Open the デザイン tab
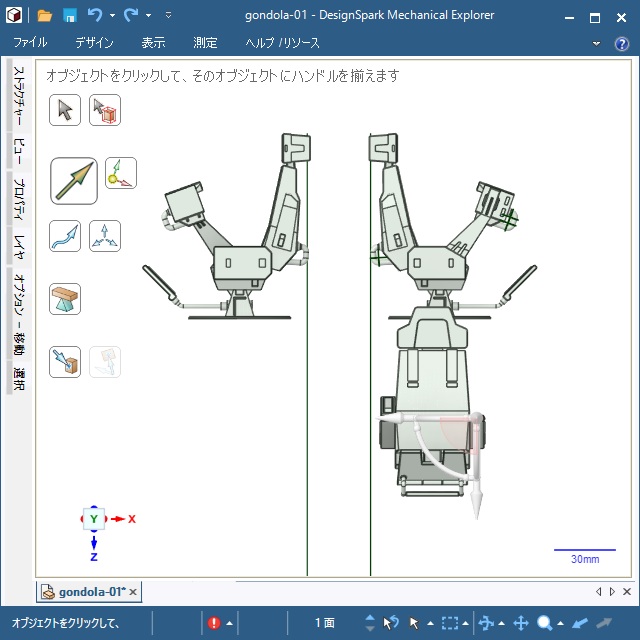The height and width of the screenshot is (640, 640). click(94, 42)
